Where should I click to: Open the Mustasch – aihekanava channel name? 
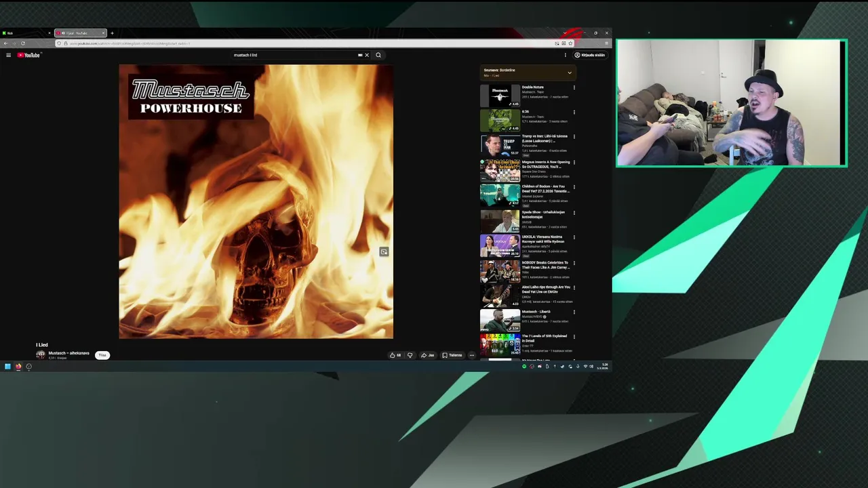(x=68, y=353)
